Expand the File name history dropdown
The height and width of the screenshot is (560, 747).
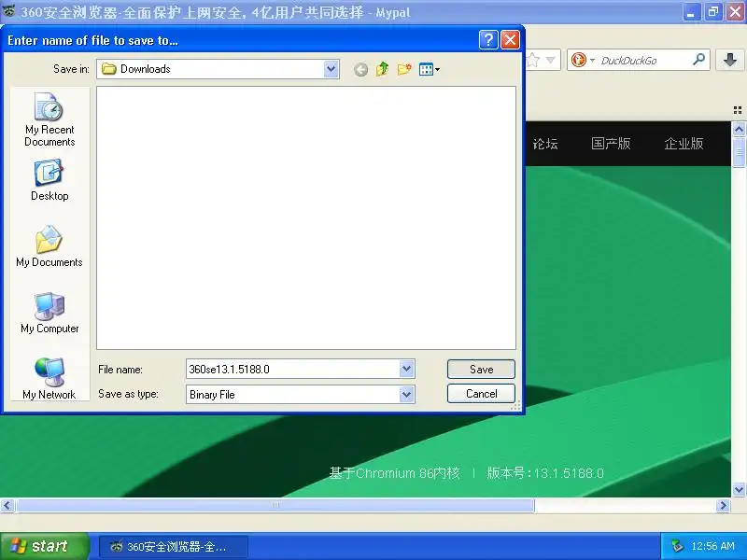[x=406, y=369]
